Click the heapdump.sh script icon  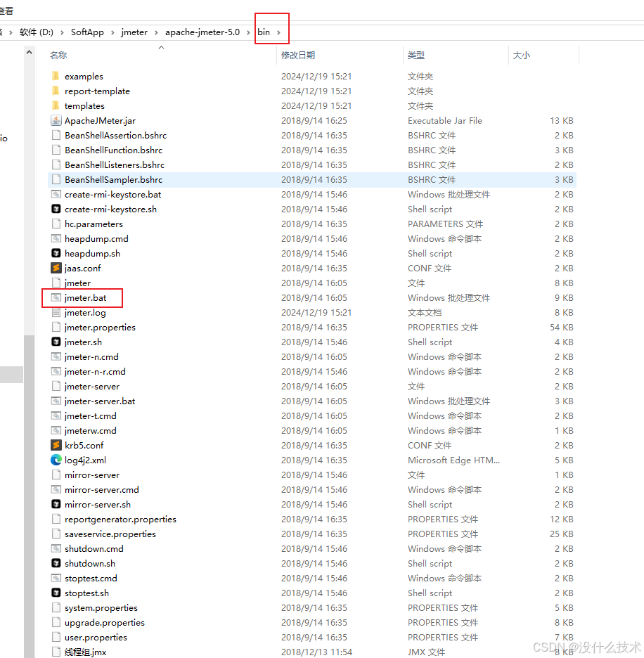coord(56,253)
